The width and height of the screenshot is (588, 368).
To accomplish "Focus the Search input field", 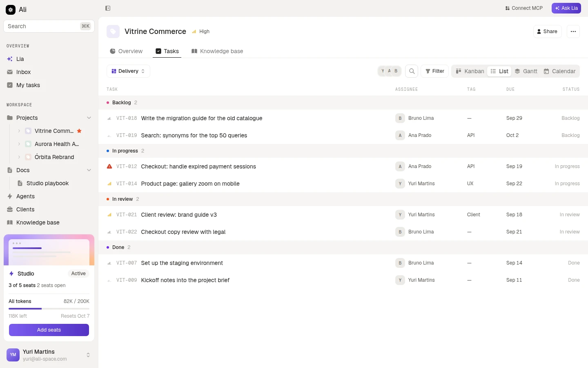I will 49,26.
